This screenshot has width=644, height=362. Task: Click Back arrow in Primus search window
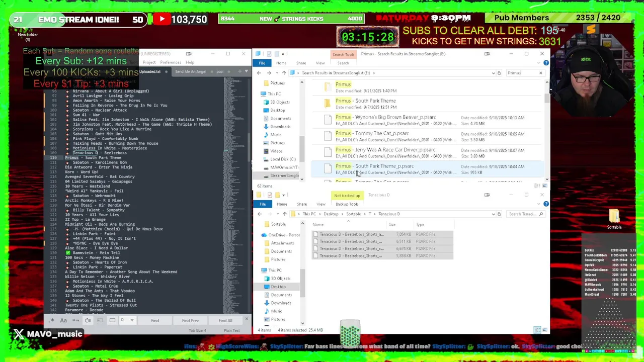coord(259,73)
